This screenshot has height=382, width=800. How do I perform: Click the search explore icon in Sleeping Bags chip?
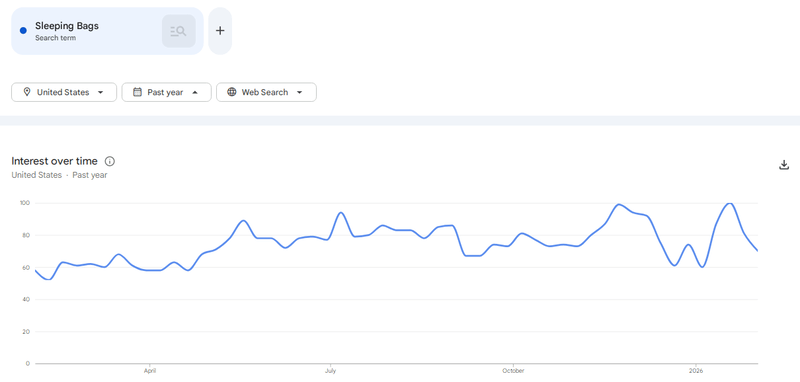[x=179, y=31]
